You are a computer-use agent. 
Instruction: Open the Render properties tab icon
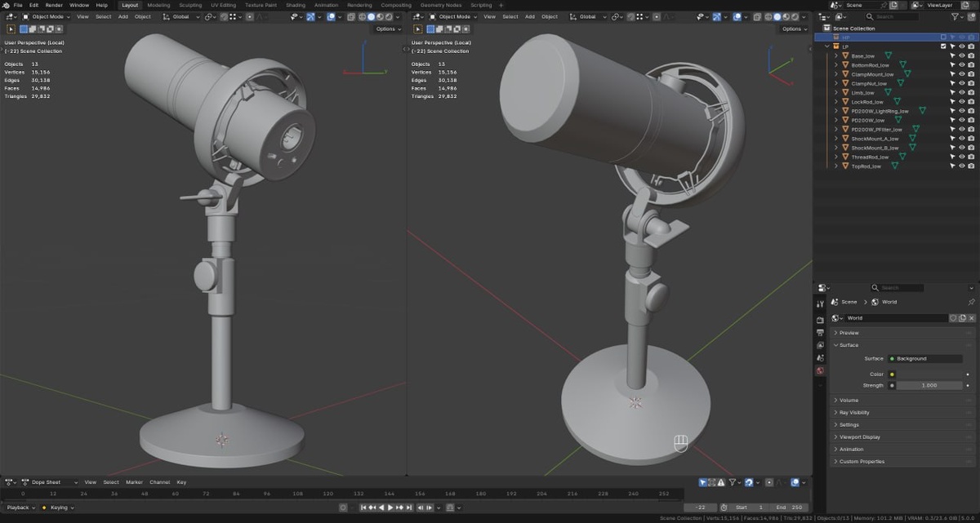click(820, 320)
